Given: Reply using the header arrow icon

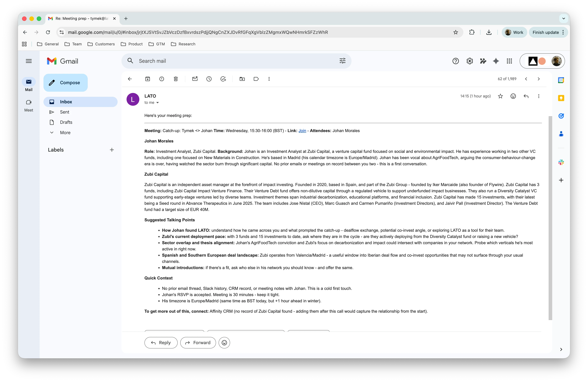Looking at the screenshot, I should (526, 96).
